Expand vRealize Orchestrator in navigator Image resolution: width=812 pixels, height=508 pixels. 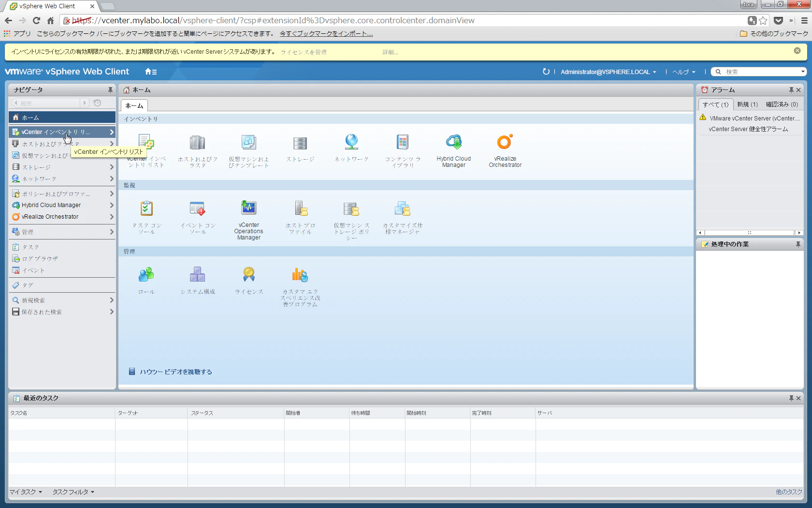pos(112,217)
